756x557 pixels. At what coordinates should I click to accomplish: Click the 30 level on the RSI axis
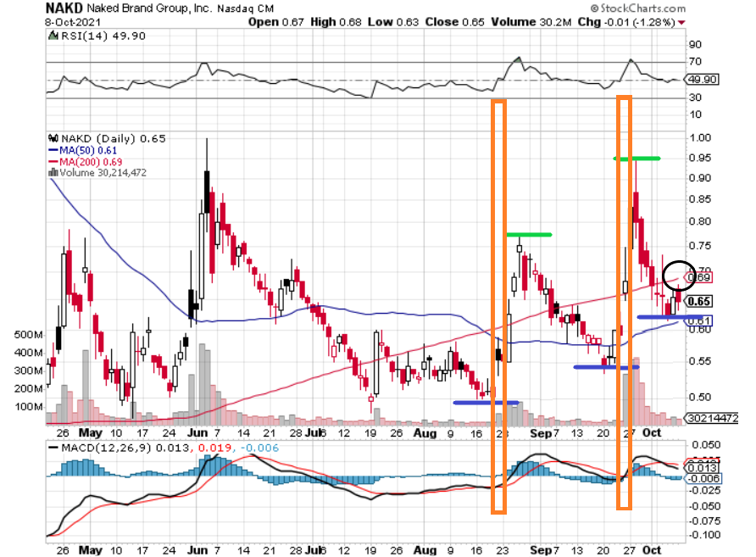click(695, 97)
